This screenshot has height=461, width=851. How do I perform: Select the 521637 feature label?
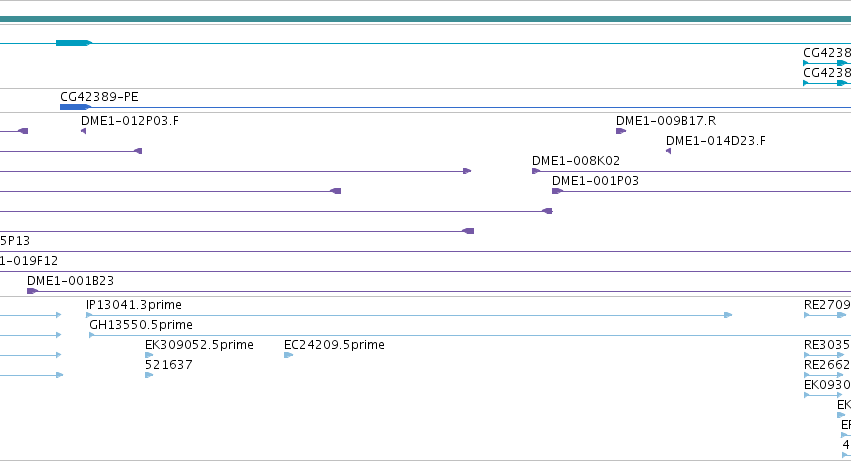(x=169, y=365)
